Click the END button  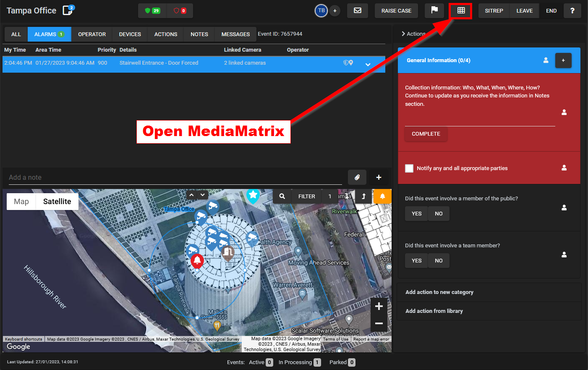click(551, 11)
